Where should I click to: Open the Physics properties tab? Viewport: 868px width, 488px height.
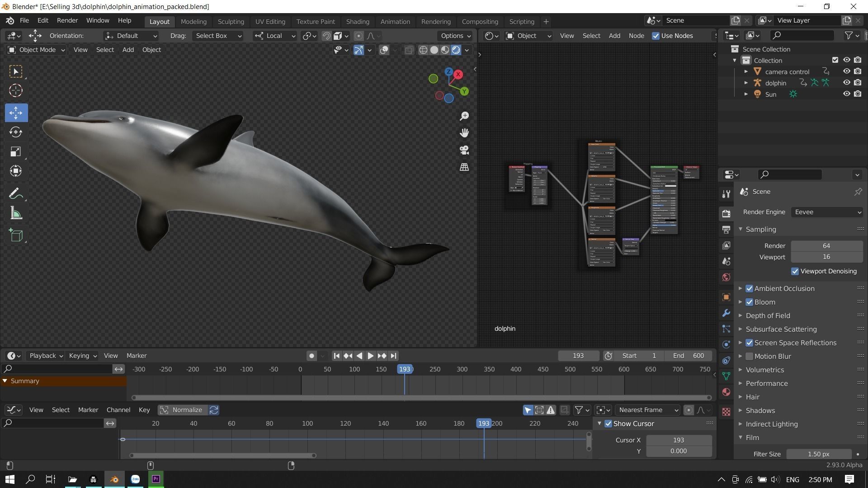click(x=726, y=344)
